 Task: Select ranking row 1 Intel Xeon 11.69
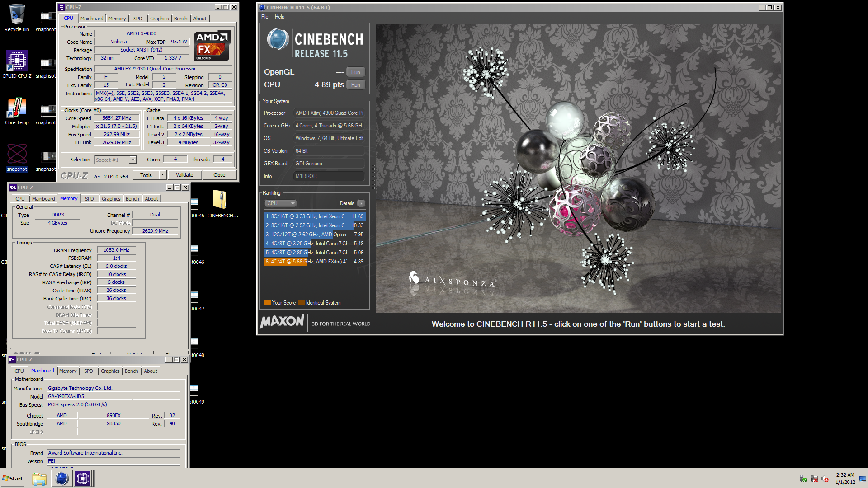(314, 216)
